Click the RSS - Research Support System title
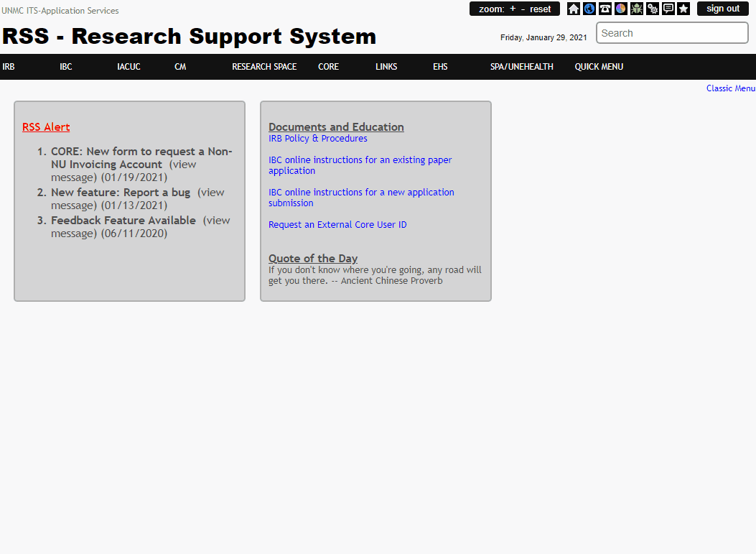756x554 pixels. coord(189,36)
